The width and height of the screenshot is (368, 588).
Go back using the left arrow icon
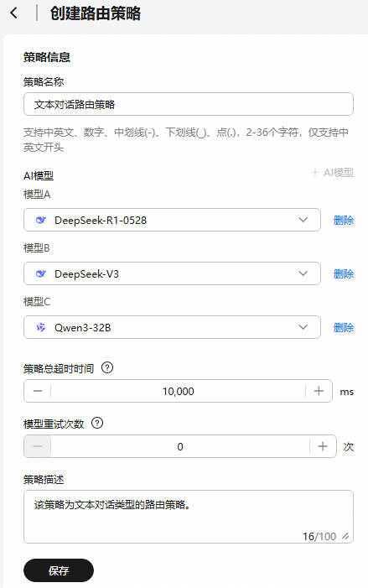tap(14, 13)
